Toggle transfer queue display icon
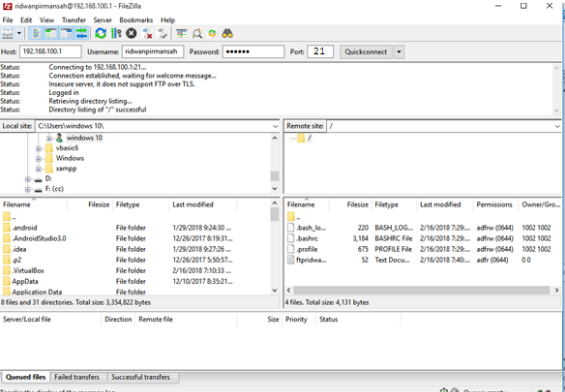 point(81,34)
